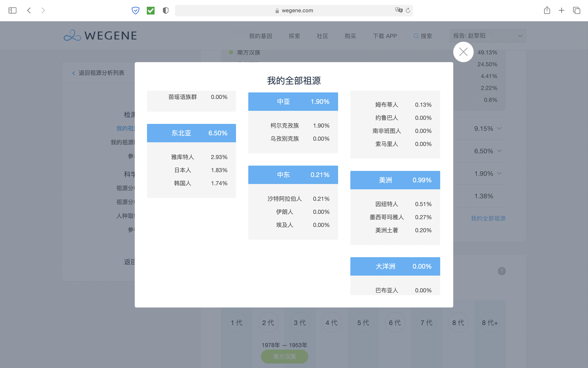
Task: Open 购买 menu item
Action: click(x=350, y=36)
